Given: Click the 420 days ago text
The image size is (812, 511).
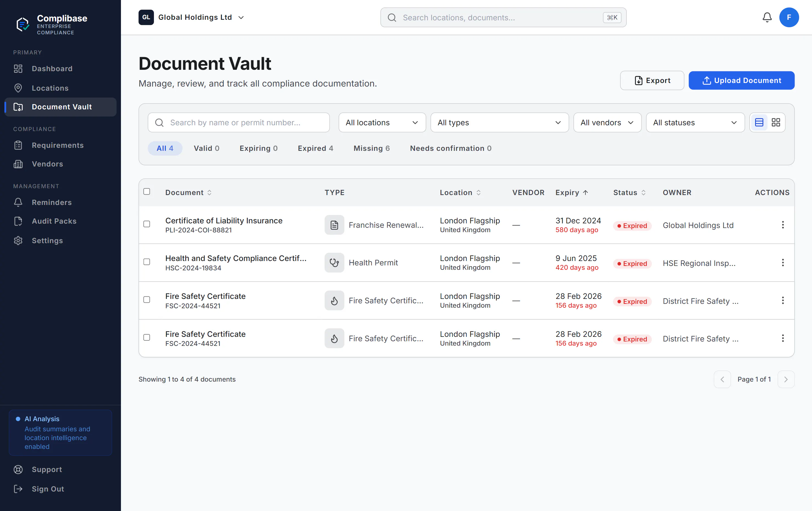Looking at the screenshot, I should [577, 268].
